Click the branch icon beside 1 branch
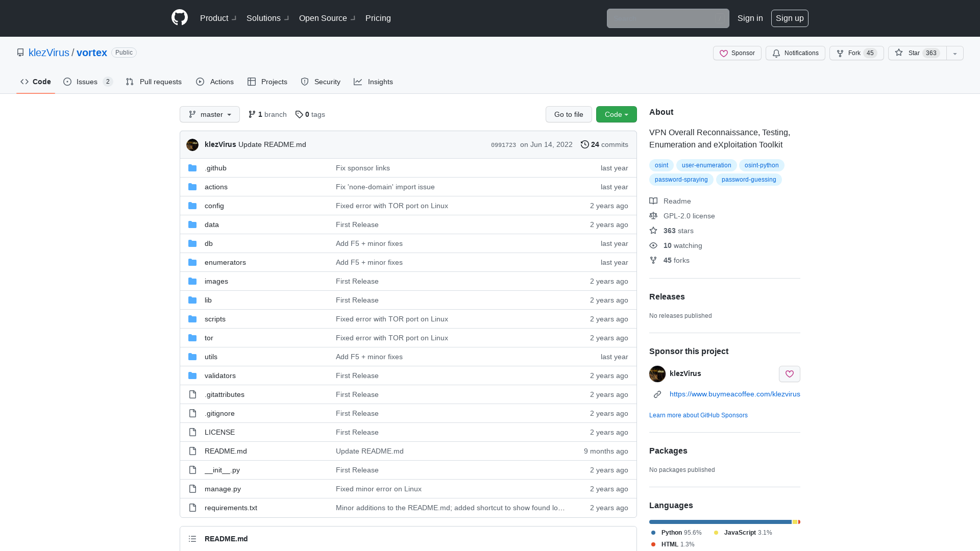 [x=252, y=114]
